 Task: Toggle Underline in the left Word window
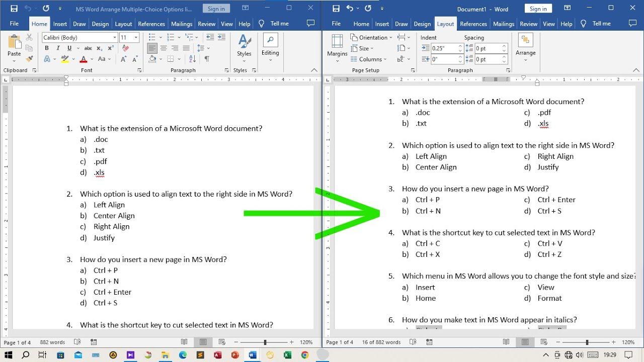coord(69,48)
